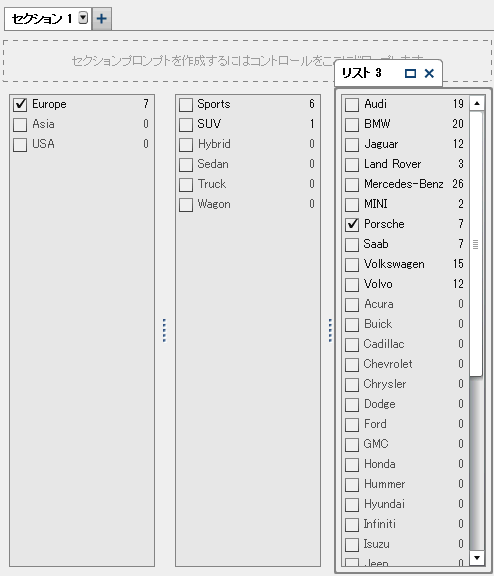This screenshot has width=494, height=577.
Task: Click the BMW count value 20
Action: pyautogui.click(x=458, y=124)
